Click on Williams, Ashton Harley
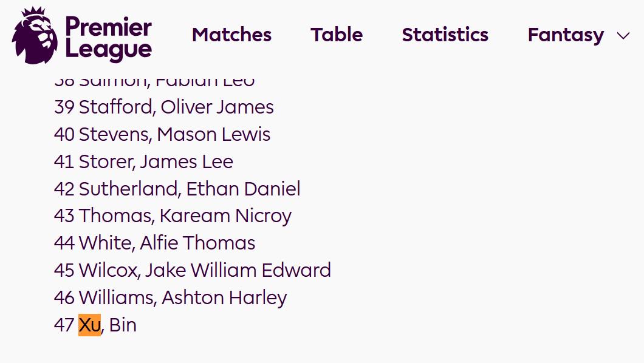 [x=182, y=297]
